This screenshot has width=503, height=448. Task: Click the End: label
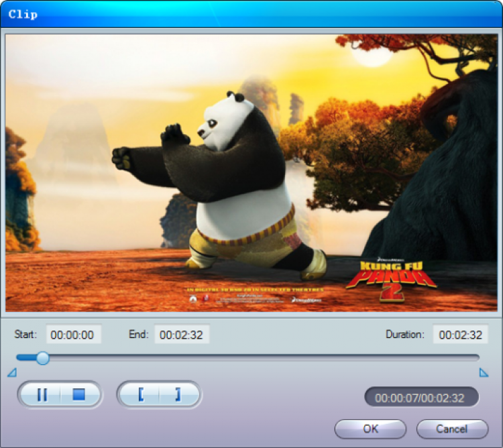pos(139,335)
